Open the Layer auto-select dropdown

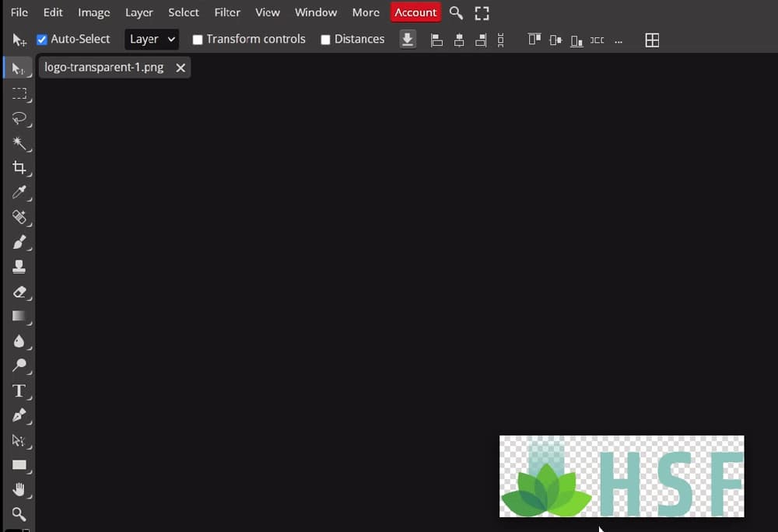click(x=152, y=39)
